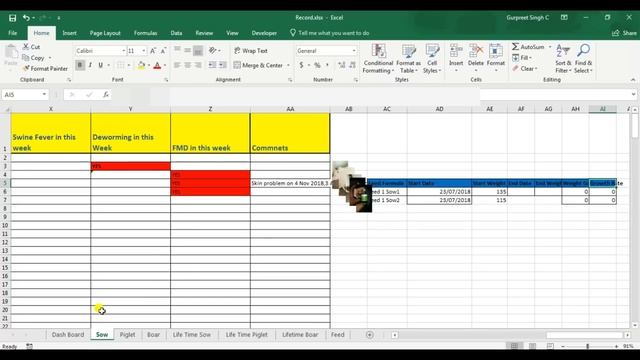Screen dimensions: 640x360
Task: Click the Undo arrow icon
Action: [x=26, y=18]
